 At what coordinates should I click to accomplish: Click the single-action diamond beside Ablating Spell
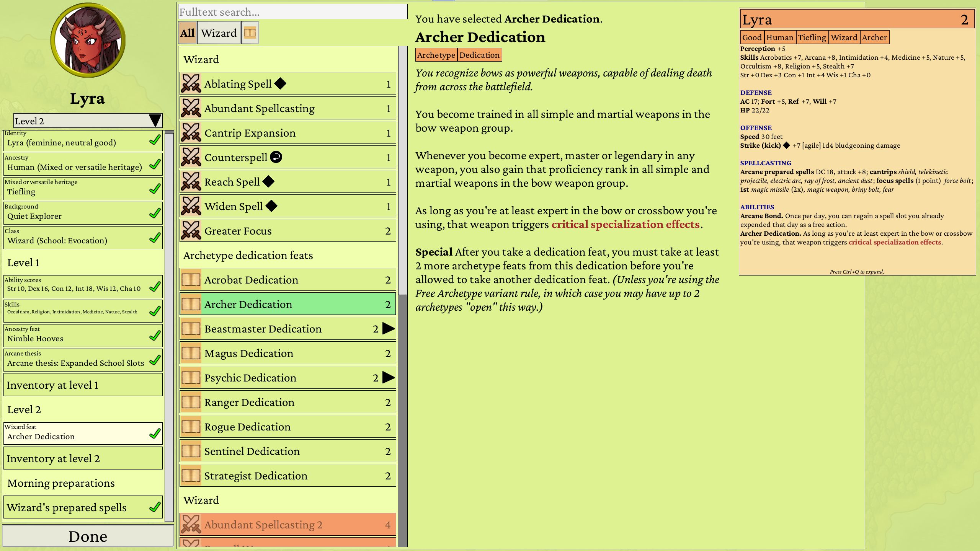(280, 83)
